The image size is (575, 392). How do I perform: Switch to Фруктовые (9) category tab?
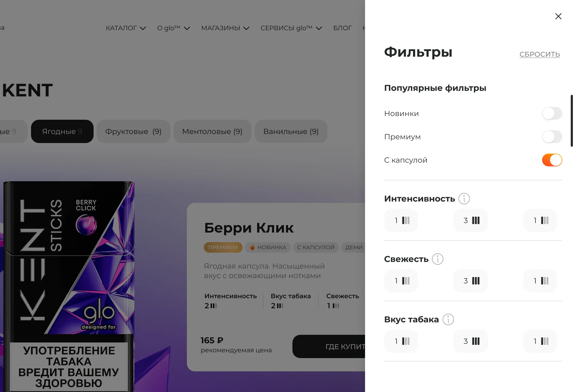point(133,132)
